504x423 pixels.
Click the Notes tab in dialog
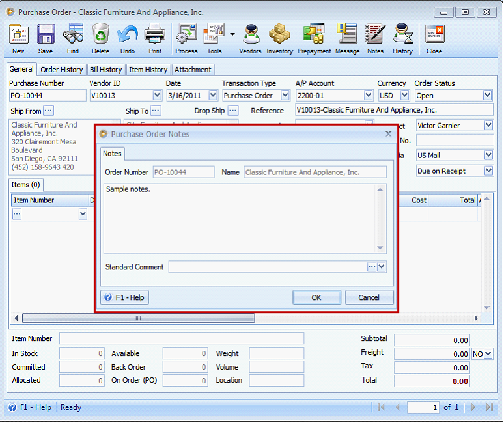[112, 154]
